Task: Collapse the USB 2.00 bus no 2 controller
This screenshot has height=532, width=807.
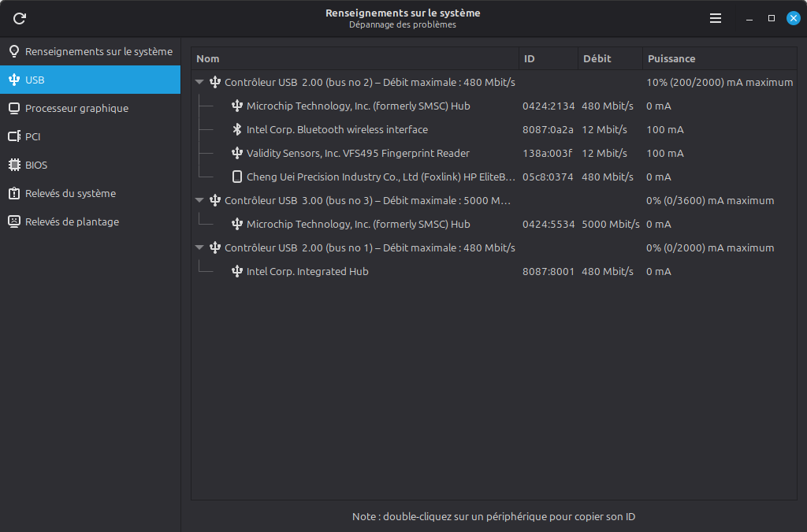Action: click(x=199, y=82)
